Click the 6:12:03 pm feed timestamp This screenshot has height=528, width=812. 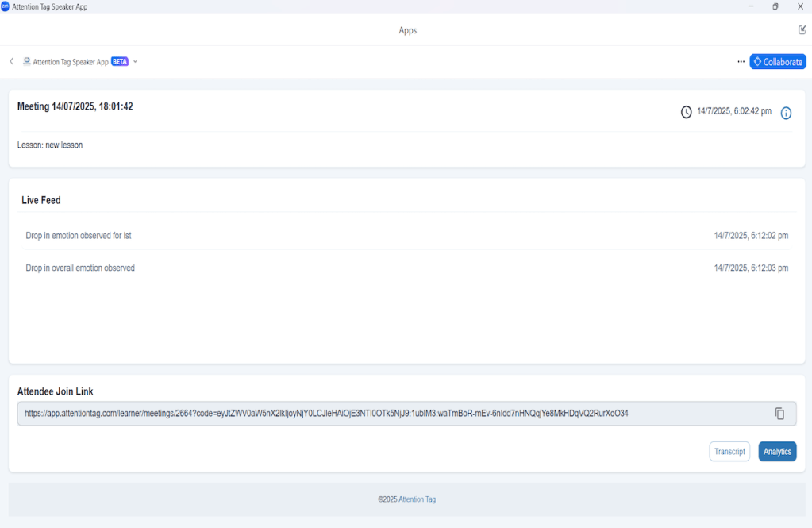click(751, 268)
